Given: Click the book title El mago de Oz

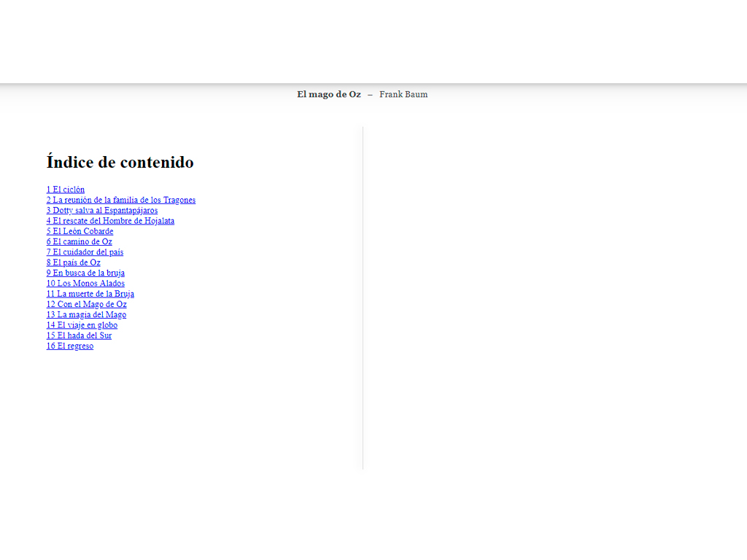Looking at the screenshot, I should point(328,94).
